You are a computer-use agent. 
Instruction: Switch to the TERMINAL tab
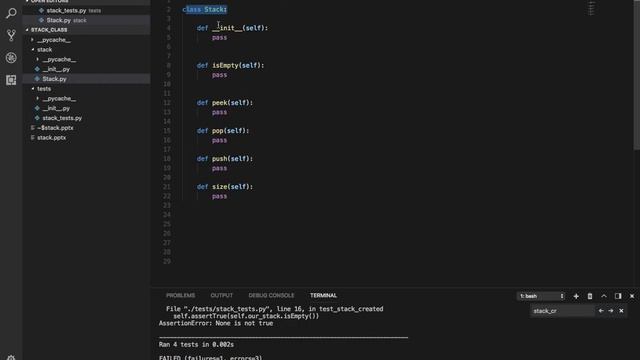323,296
